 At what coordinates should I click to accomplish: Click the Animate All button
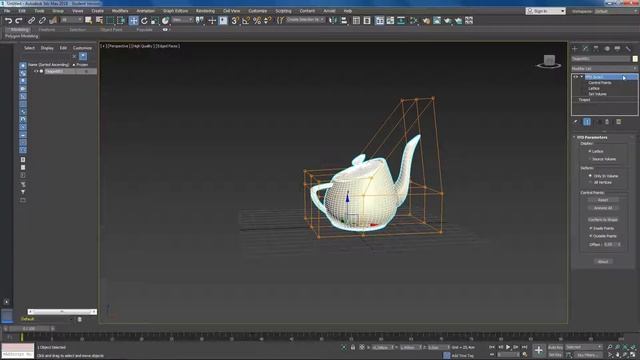[603, 208]
